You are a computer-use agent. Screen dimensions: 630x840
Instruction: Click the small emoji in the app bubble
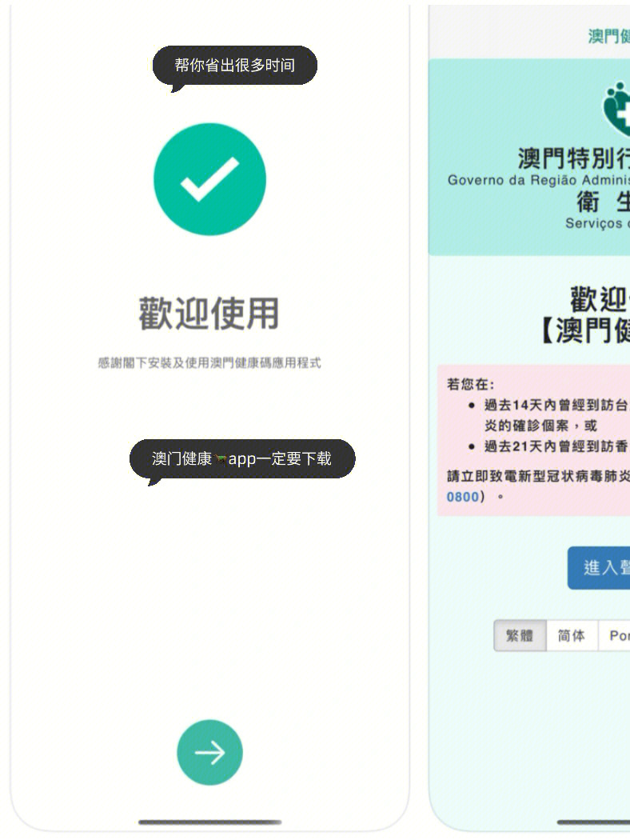[220, 459]
